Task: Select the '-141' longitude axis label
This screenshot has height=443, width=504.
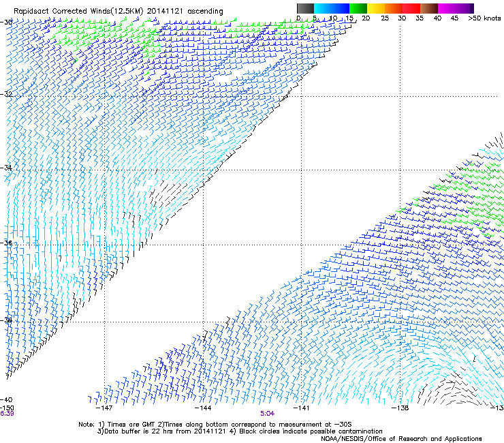Action: tap(302, 408)
